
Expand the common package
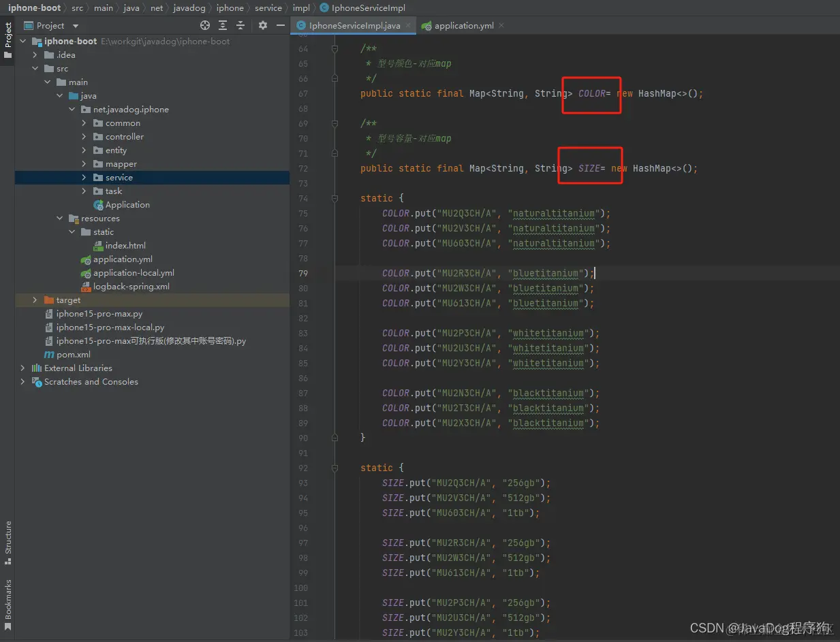click(x=84, y=123)
